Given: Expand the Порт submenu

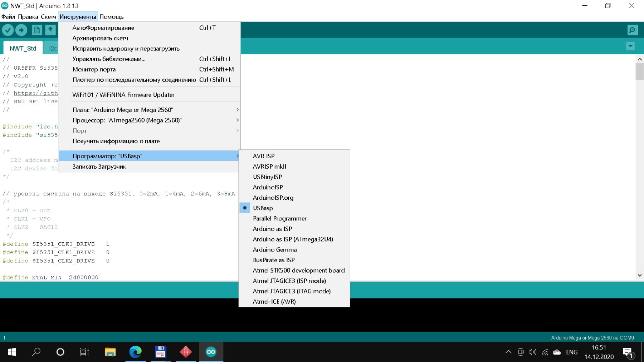Looking at the screenshot, I should point(149,130).
